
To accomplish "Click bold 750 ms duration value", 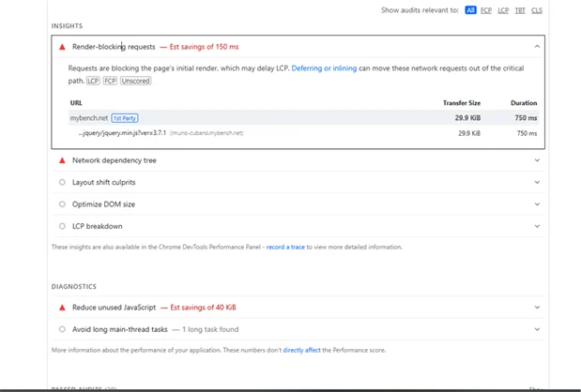I will click(x=526, y=118).
